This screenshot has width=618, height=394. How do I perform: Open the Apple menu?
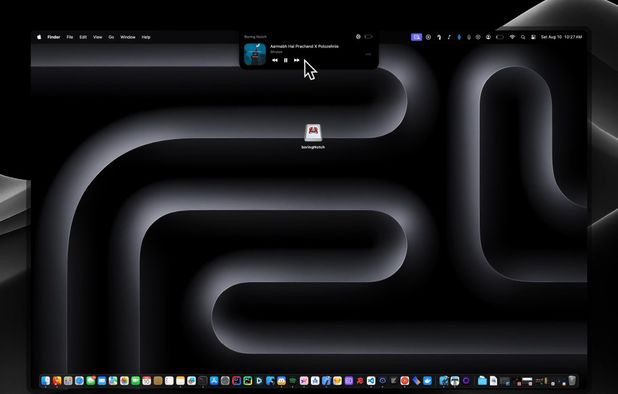point(39,37)
